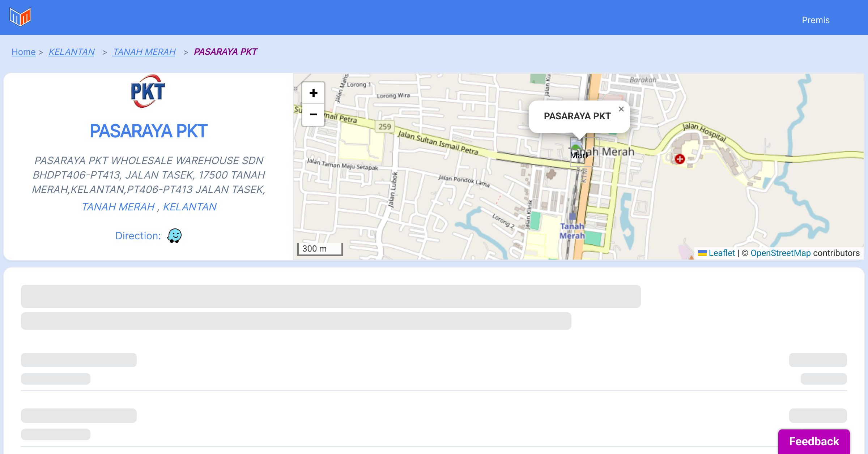
Task: Open the TANAH MERAH breadcrumb link
Action: [x=144, y=52]
